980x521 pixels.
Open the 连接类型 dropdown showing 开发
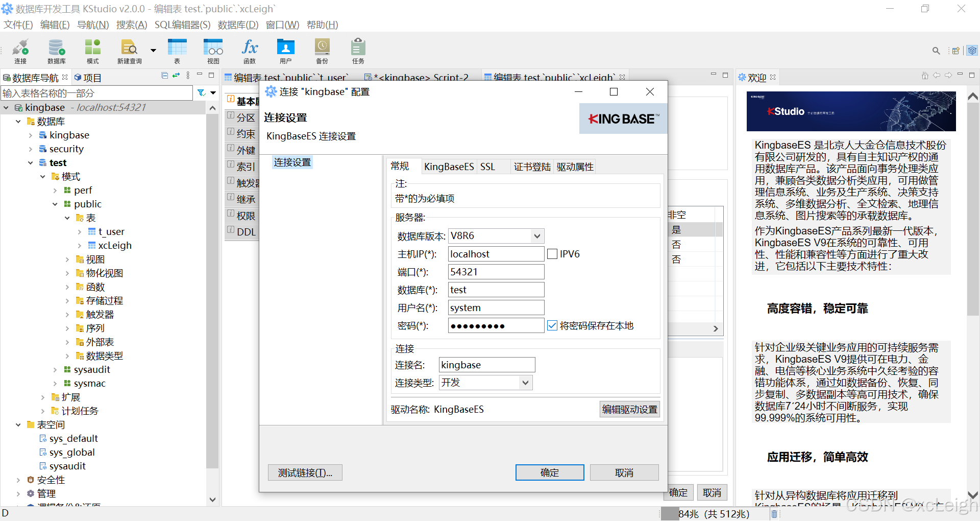tap(525, 382)
